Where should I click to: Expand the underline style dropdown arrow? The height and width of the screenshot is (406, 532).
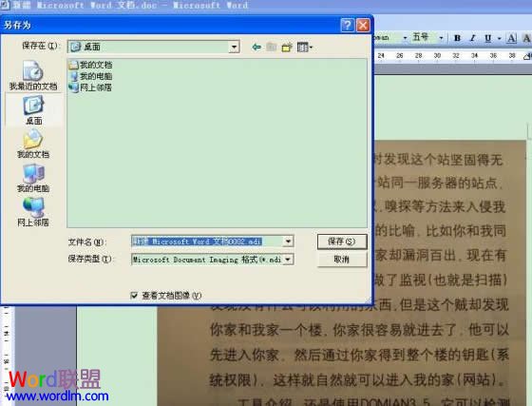(x=499, y=38)
